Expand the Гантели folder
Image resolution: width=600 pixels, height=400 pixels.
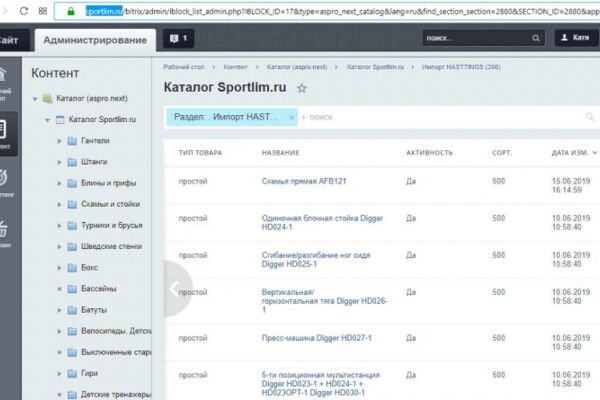(59, 141)
